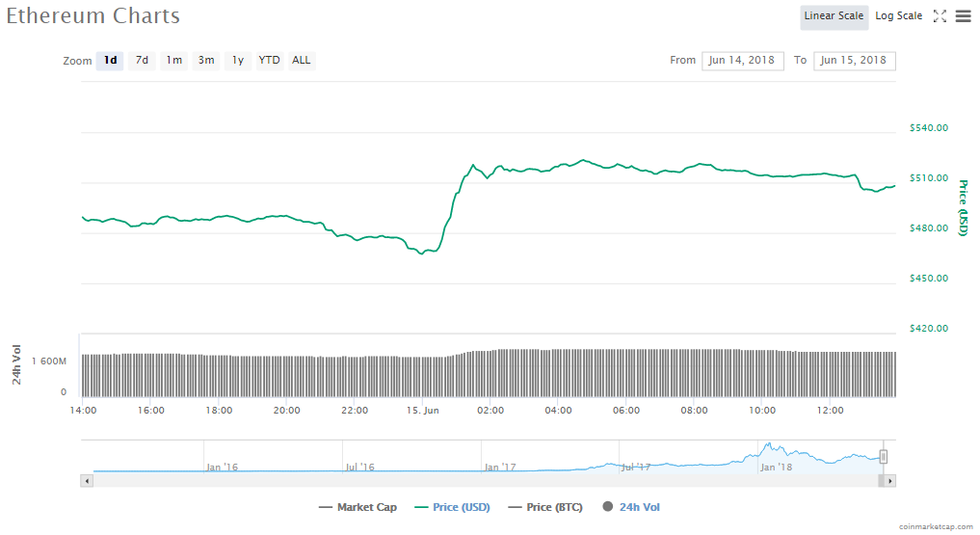Grab the navigator right range handle

pos(883,457)
